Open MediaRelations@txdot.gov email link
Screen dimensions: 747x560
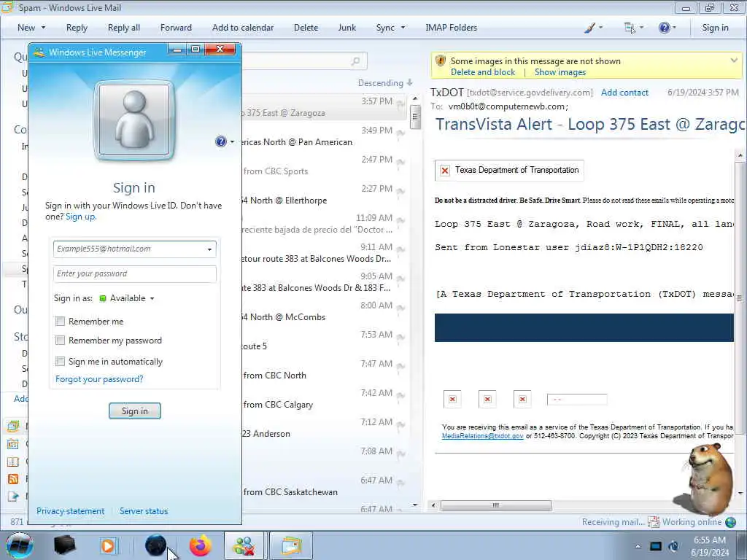[x=483, y=436]
